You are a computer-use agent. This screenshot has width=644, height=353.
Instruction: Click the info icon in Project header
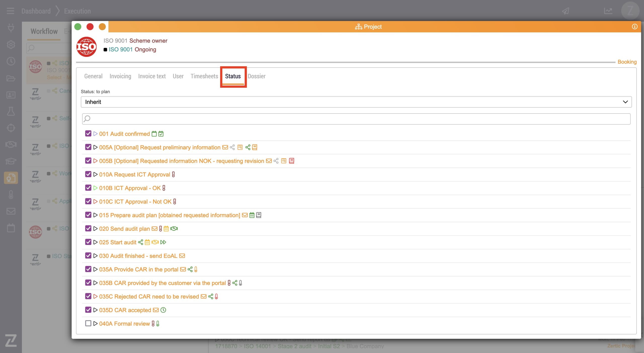click(x=634, y=27)
